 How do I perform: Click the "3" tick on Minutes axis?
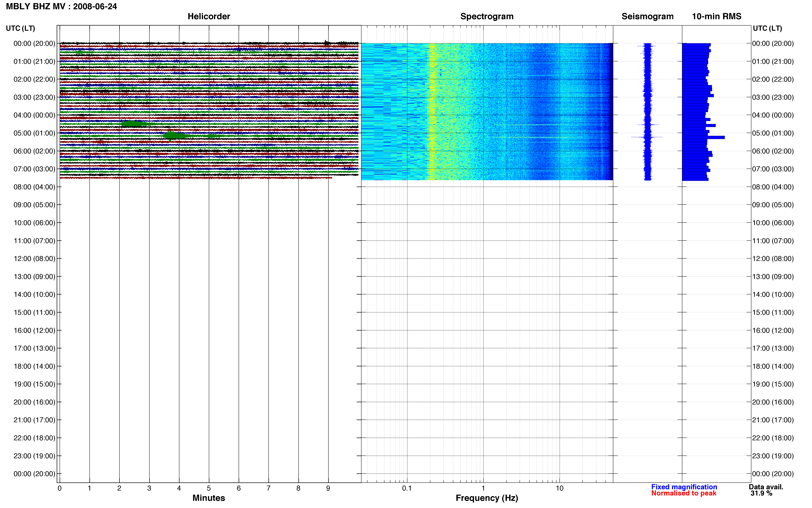tap(149, 488)
